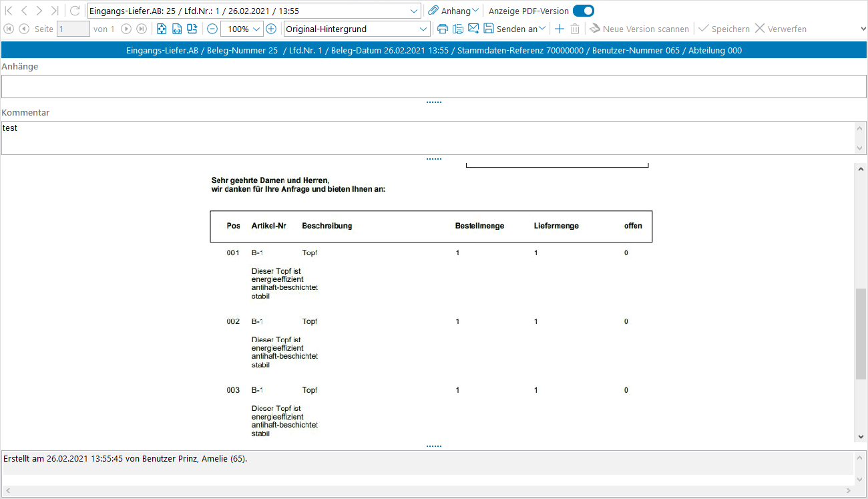Click the fit to width icon

(177, 29)
